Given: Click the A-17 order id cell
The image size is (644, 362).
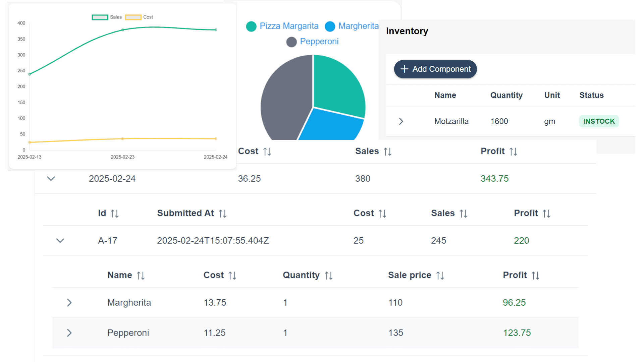Looking at the screenshot, I should 107,241.
